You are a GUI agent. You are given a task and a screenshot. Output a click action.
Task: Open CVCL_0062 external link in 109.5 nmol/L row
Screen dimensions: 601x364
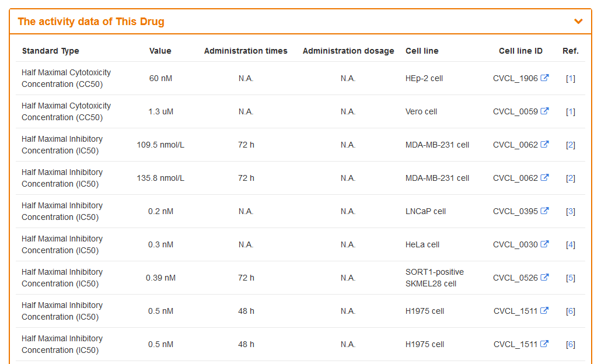pos(544,144)
